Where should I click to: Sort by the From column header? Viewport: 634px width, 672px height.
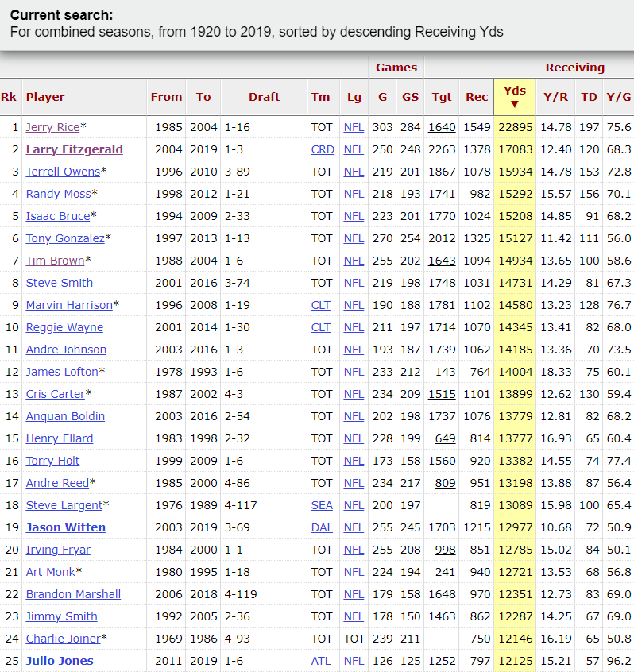click(x=166, y=97)
